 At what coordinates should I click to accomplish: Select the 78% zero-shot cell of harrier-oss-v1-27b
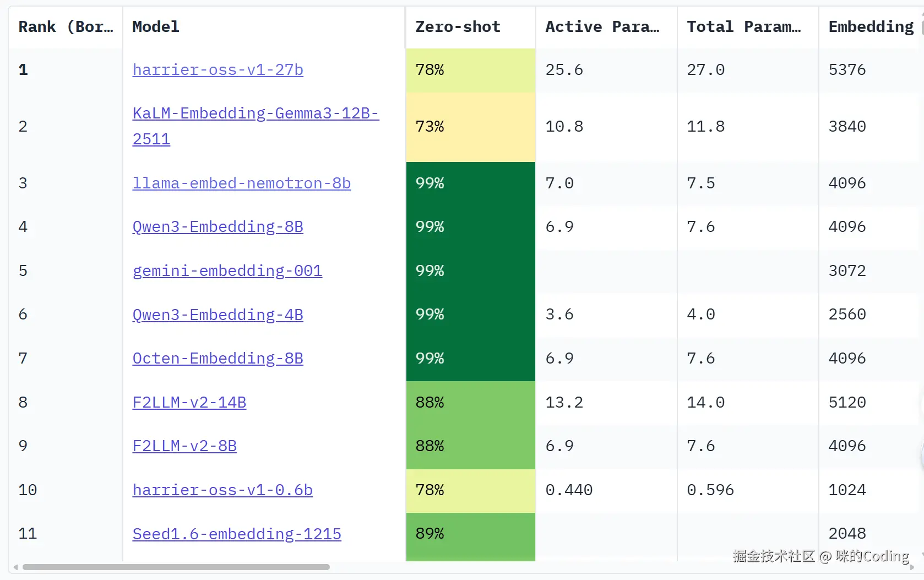[x=471, y=70]
